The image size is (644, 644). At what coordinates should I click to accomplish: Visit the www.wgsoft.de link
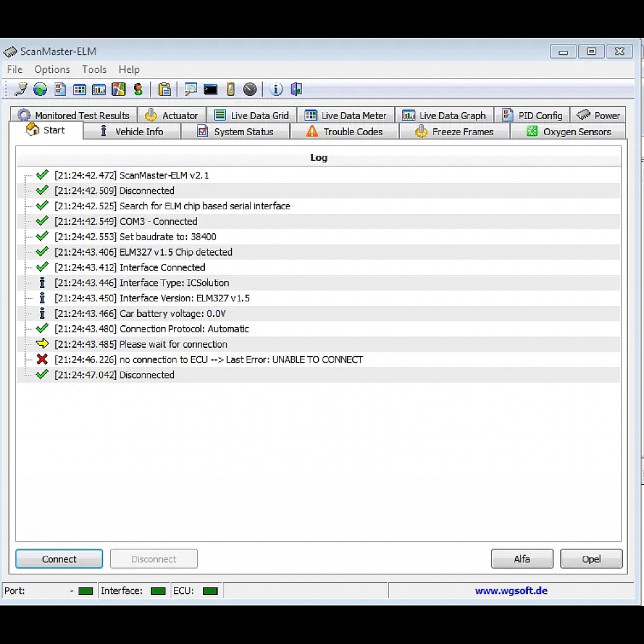coord(511,591)
